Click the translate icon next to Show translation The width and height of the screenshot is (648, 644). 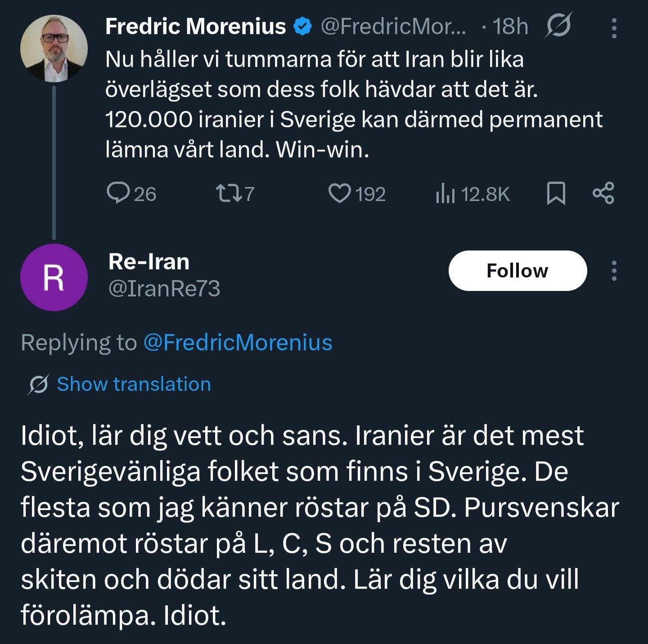point(39,385)
